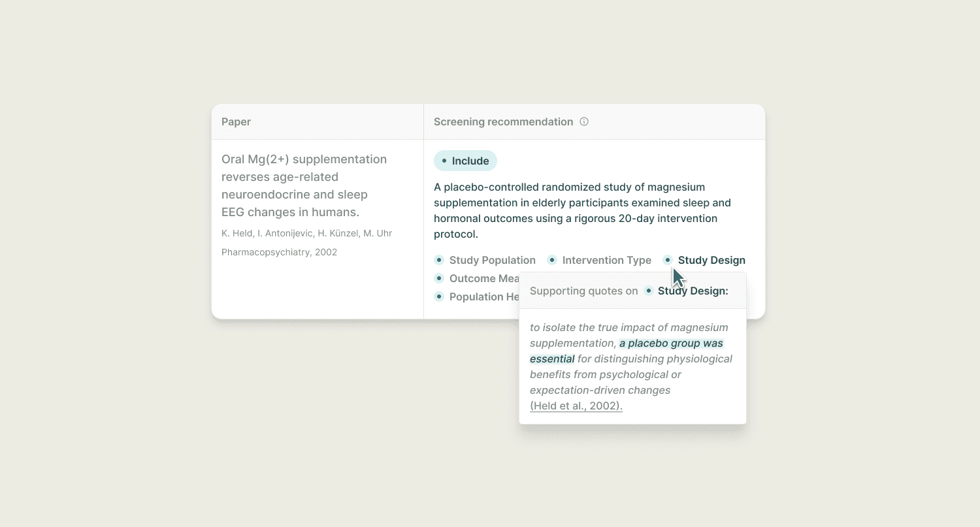Select the highlighted quote about placebo group

click(x=670, y=343)
